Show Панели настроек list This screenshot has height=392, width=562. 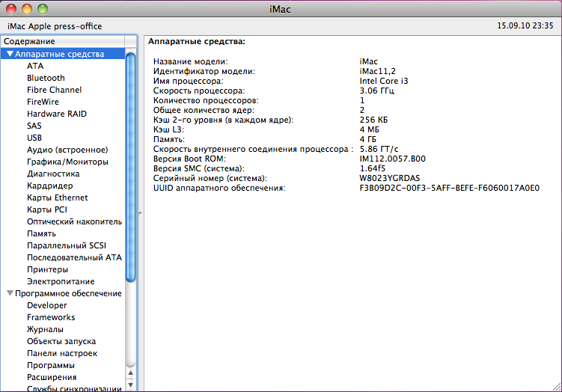click(x=62, y=353)
